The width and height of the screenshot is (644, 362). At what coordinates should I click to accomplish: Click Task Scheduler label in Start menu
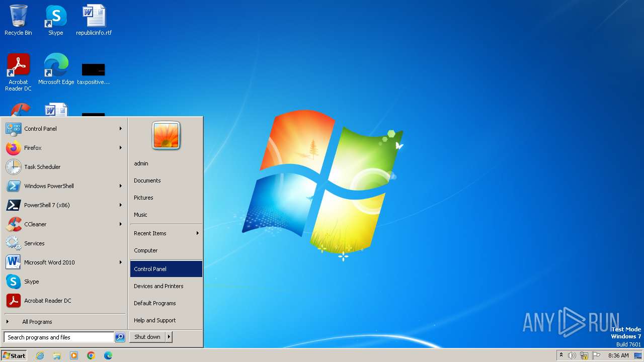pos(42,167)
